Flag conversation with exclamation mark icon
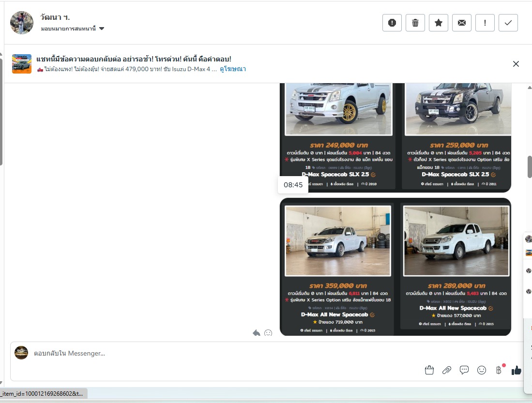The width and height of the screenshot is (532, 403). 485,23
